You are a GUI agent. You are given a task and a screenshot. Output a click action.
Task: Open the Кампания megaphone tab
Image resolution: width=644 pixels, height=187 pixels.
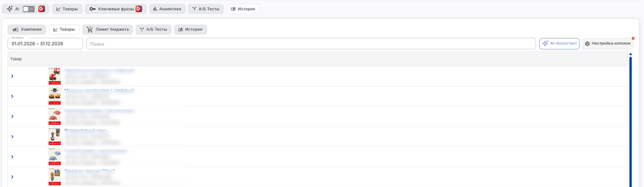pyautogui.click(x=27, y=30)
